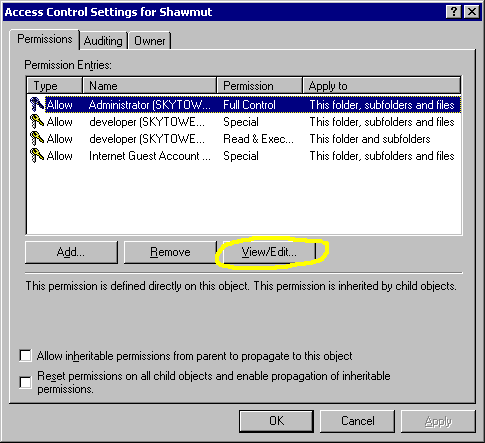Screen dimensions: 485x443
Task: Open the Owner tab
Action: (150, 41)
